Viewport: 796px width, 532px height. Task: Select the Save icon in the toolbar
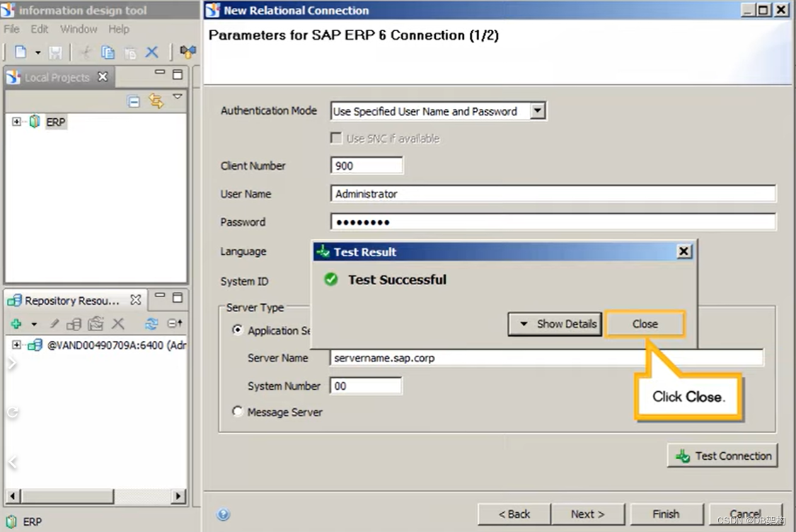tap(55, 52)
